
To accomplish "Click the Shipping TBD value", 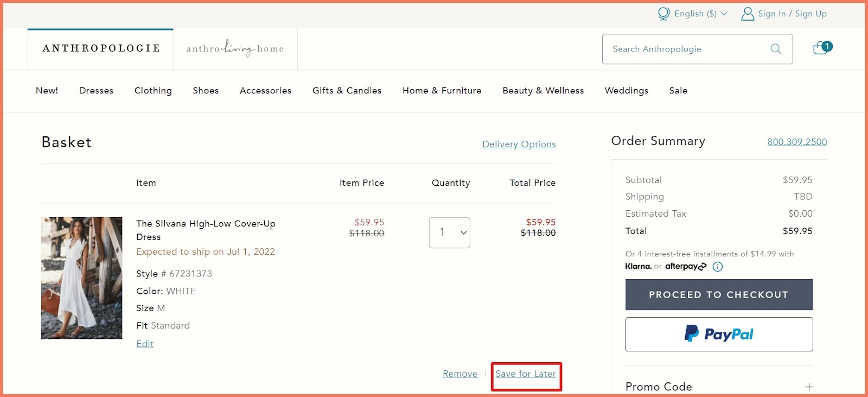I will tap(803, 197).
